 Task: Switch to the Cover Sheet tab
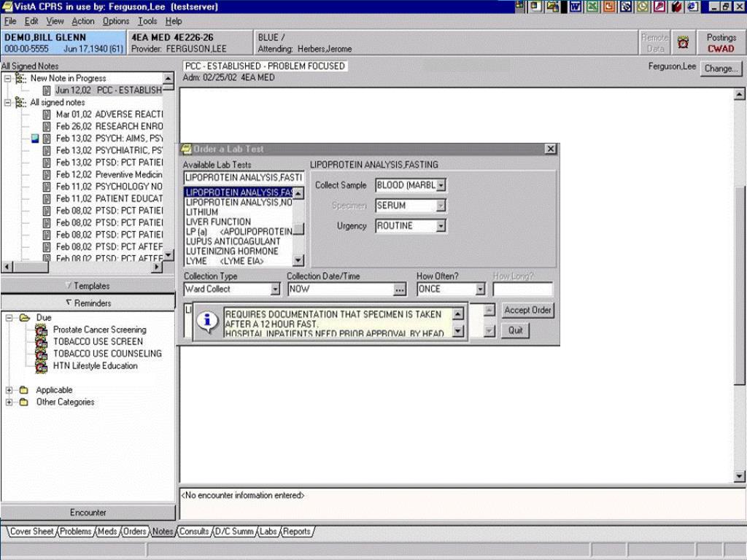click(x=31, y=532)
